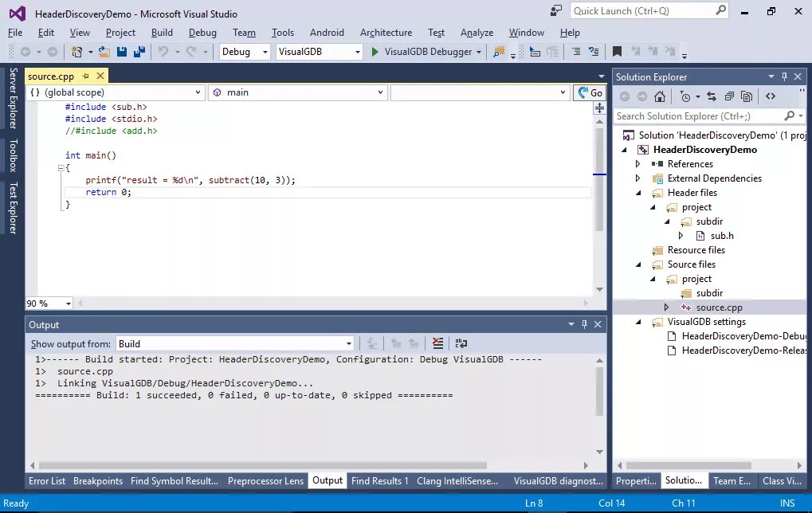
Task: Open the Server Explorer side tab
Action: (14, 98)
